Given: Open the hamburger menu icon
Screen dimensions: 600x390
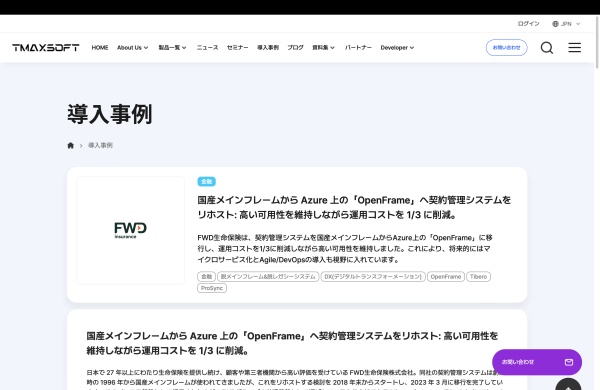Looking at the screenshot, I should click(x=574, y=47).
